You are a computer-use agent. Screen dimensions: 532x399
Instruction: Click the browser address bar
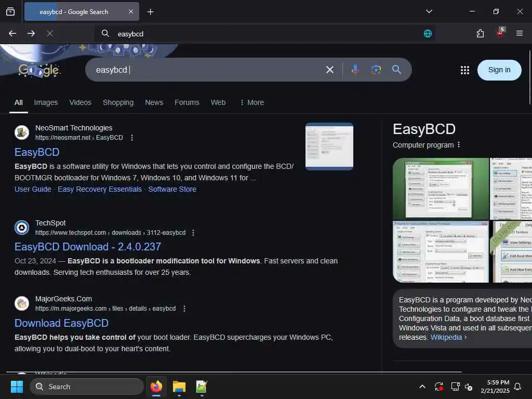coord(264,34)
